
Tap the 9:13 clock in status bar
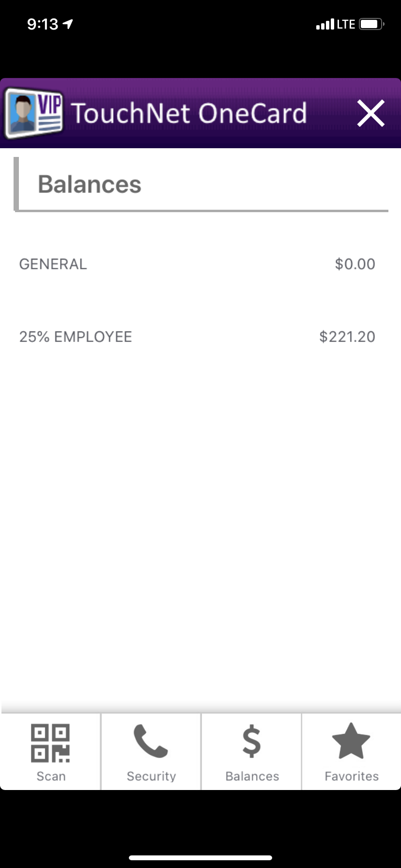point(43,24)
